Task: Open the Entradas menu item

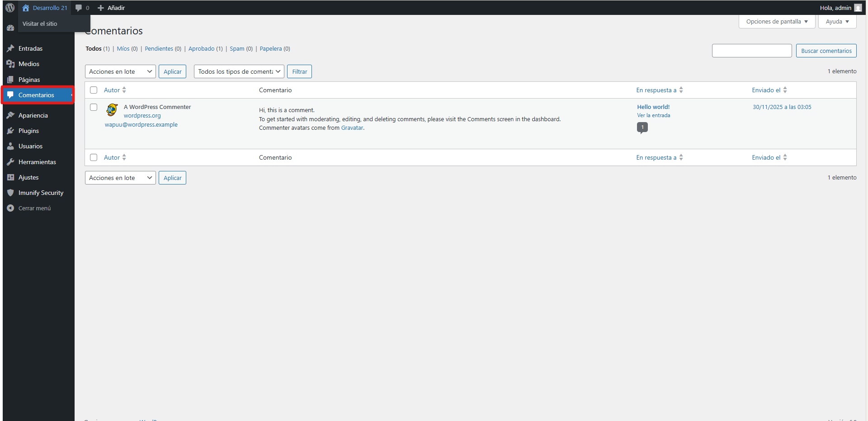Action: tap(30, 48)
